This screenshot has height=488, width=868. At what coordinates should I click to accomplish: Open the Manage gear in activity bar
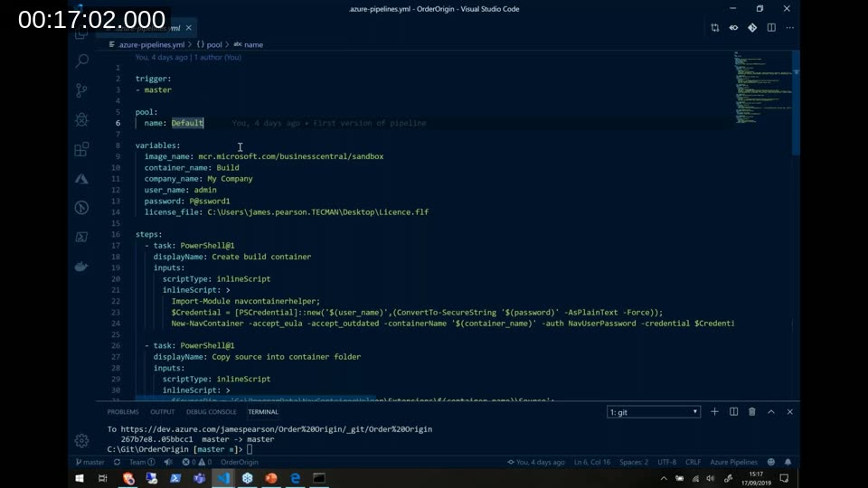click(x=82, y=440)
